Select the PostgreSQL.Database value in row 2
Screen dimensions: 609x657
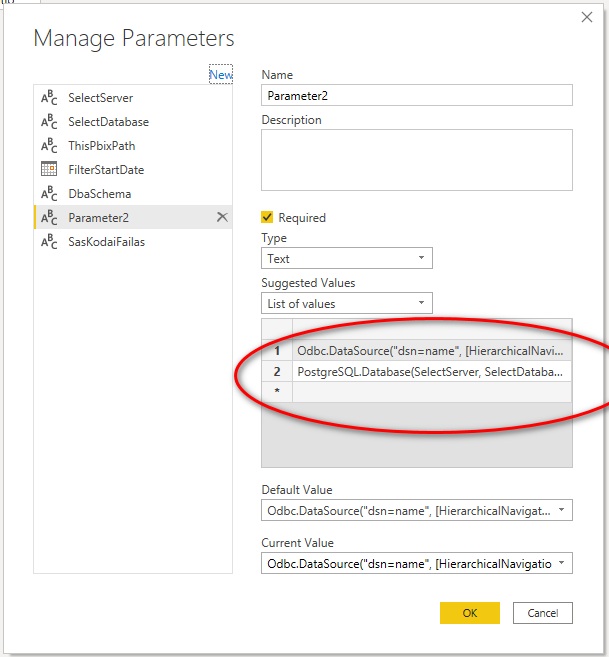432,371
